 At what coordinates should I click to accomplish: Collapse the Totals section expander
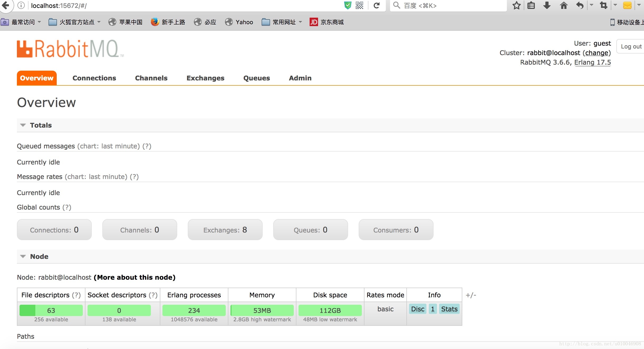[23, 125]
